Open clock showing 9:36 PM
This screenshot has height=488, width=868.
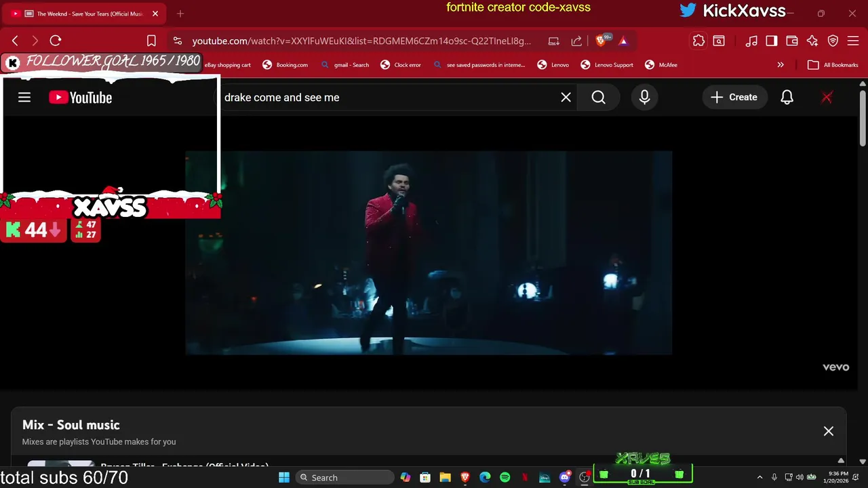(837, 478)
